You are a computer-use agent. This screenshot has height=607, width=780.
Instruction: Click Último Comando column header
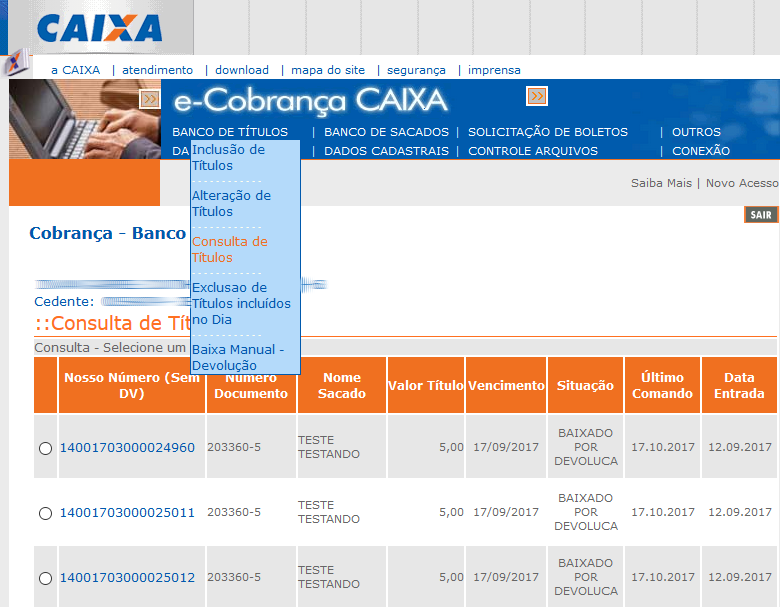click(x=662, y=386)
